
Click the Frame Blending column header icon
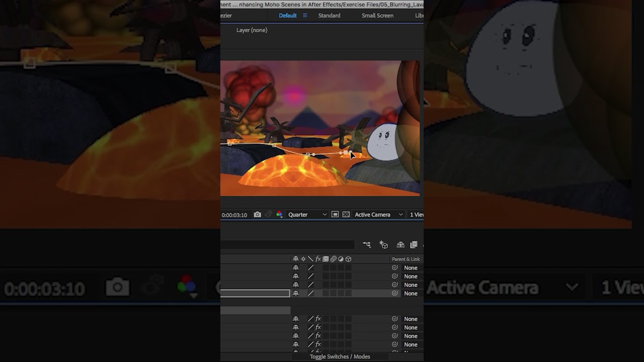(x=326, y=259)
